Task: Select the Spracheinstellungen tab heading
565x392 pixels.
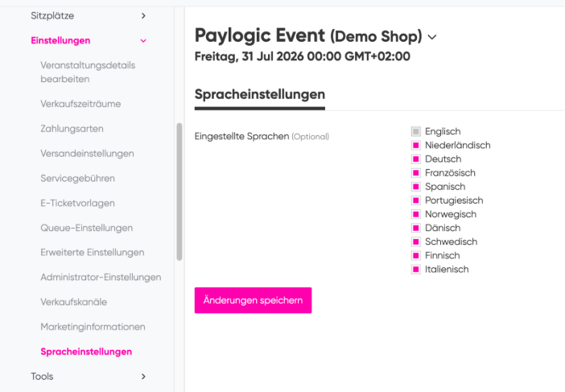Action: [x=260, y=94]
